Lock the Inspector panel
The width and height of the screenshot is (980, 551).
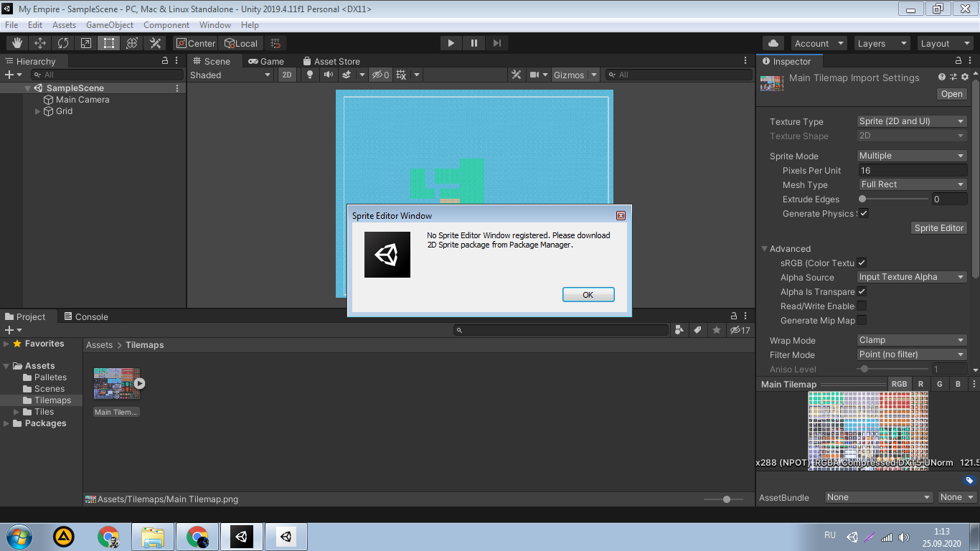pos(958,61)
